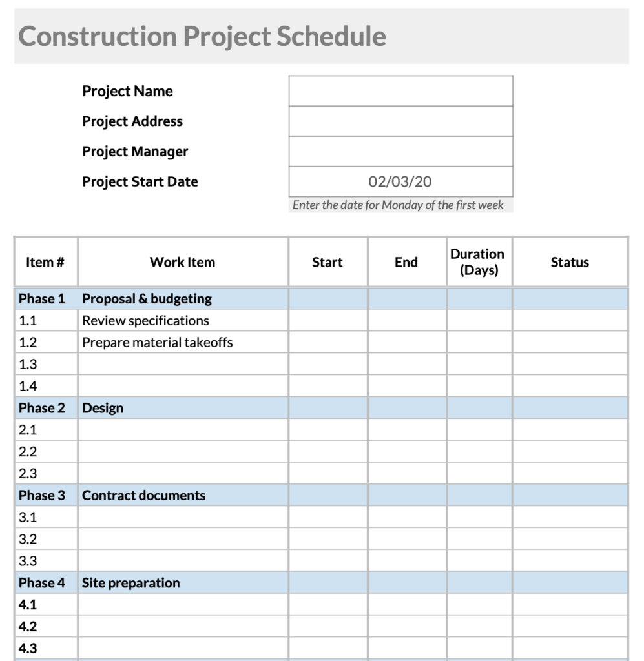Select the Prepare material takeoffs cell
Viewport: 644px width, 661px height.
[x=158, y=343]
